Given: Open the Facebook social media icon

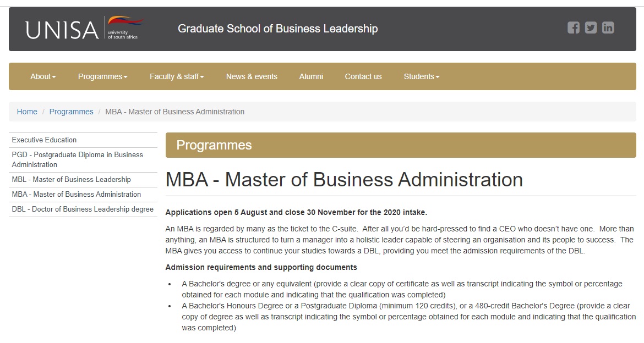Looking at the screenshot, I should (x=574, y=27).
